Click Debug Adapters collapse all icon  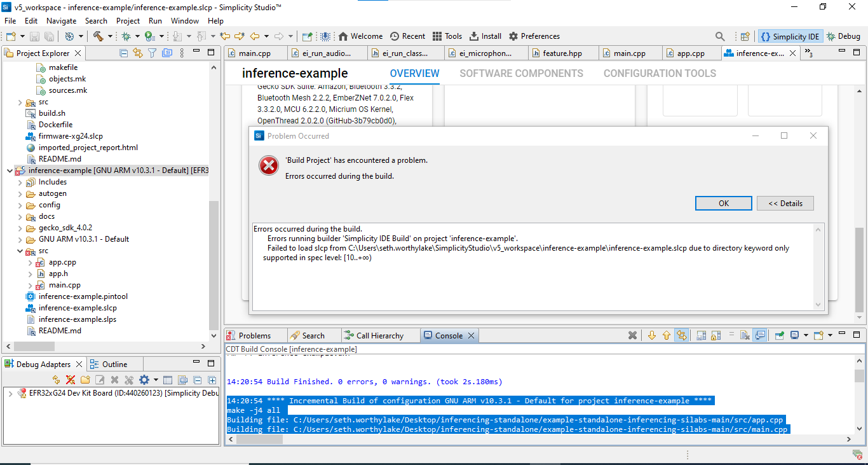pos(197,380)
